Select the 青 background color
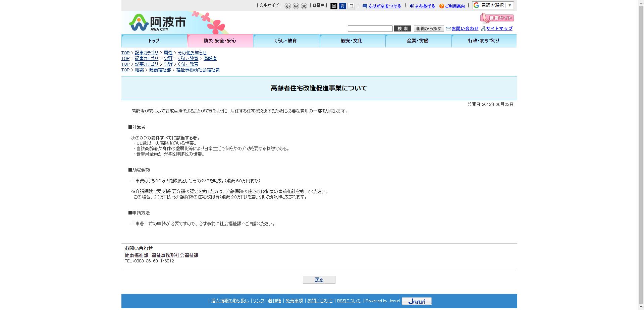 [342, 6]
